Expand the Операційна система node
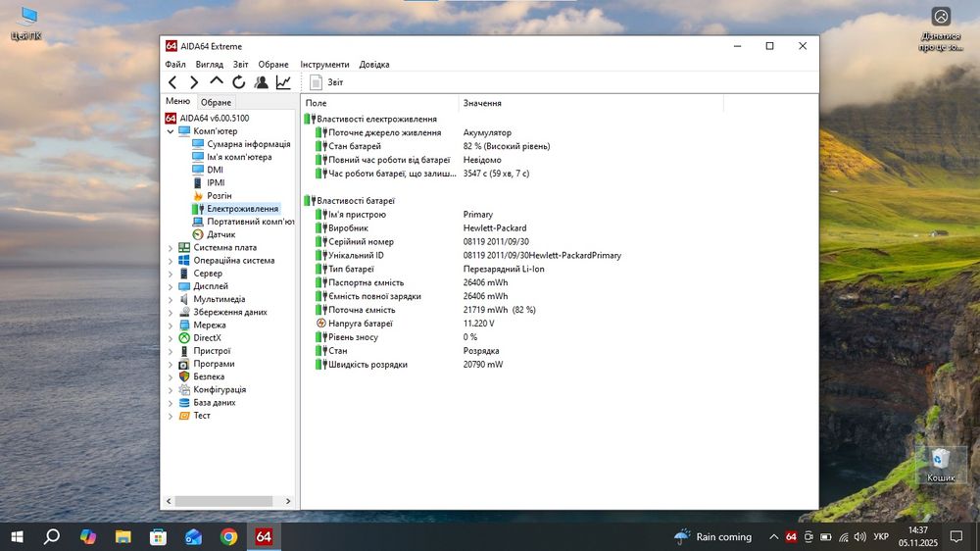980x551 pixels. [170, 261]
